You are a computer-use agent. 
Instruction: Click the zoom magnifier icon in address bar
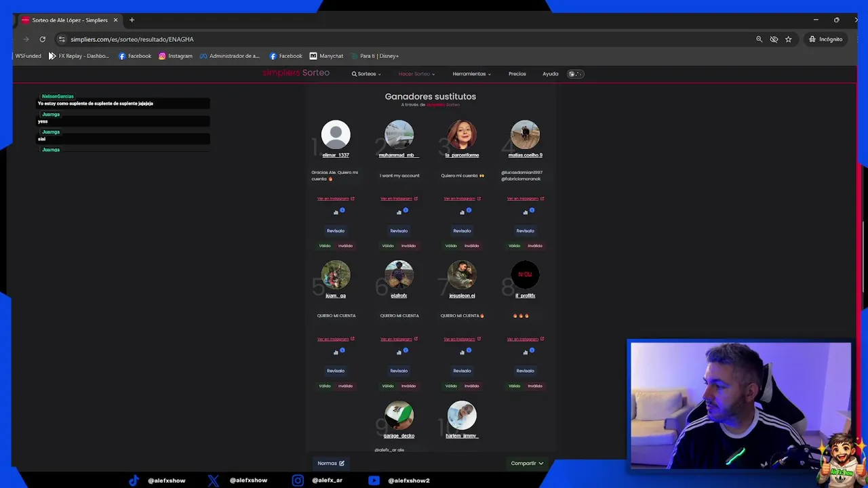pyautogui.click(x=759, y=39)
